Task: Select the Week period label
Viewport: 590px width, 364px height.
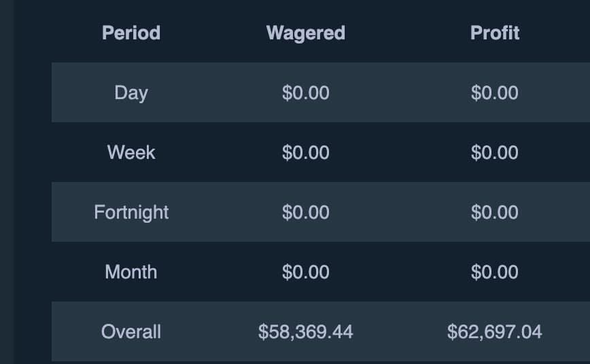Action: coord(131,152)
